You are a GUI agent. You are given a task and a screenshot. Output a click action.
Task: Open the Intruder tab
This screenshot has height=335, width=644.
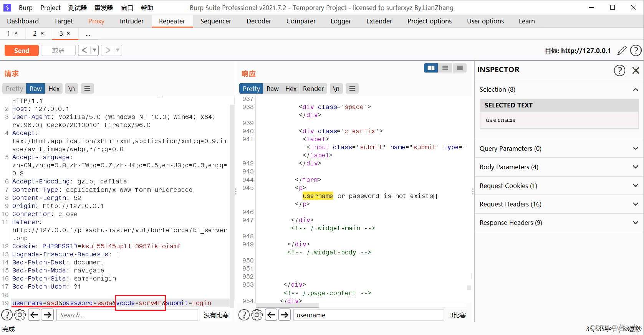pyautogui.click(x=132, y=21)
